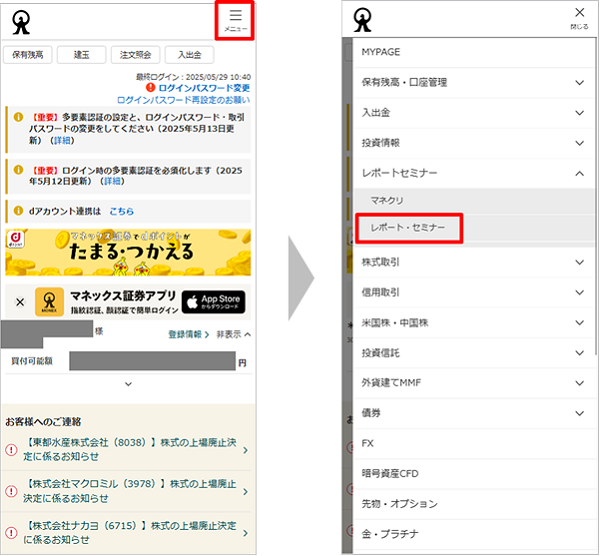This screenshot has width=600, height=556.
Task: Tap the App Store download badge
Action: [213, 301]
